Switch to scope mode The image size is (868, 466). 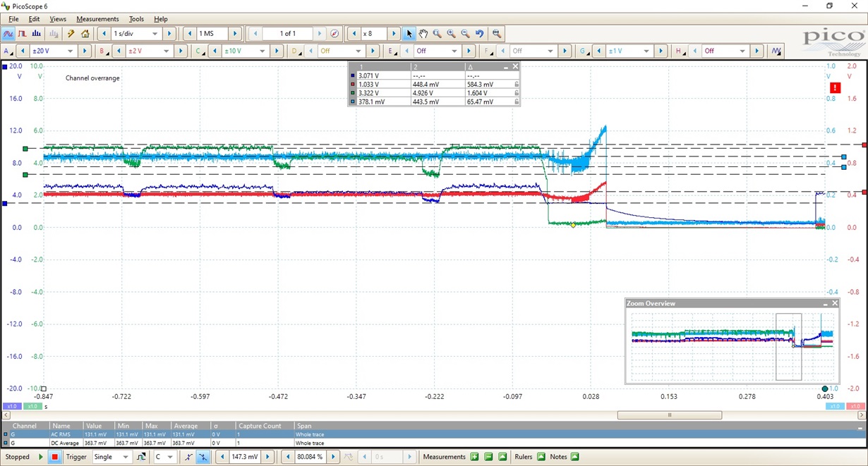tap(8, 33)
